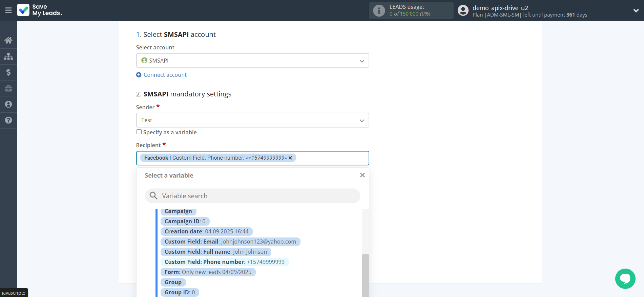Screen dimensions: 644x297
Task: Go to Home via sidebar house icon
Action: [x=8, y=40]
